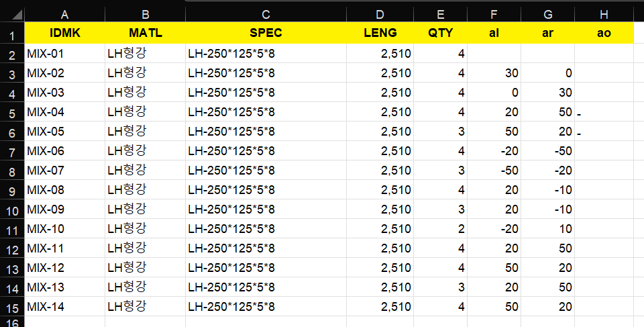Click the QTY header cell
The width and height of the screenshot is (644, 327).
click(x=440, y=33)
